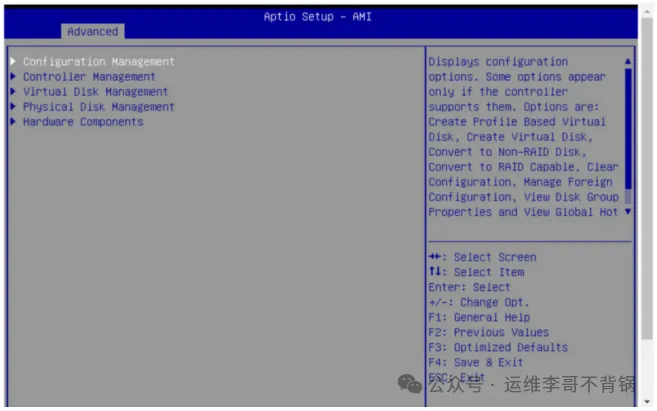Viewport: 657px width, 411px height.
Task: Click 'Displays configuration' help text line
Action: point(498,62)
